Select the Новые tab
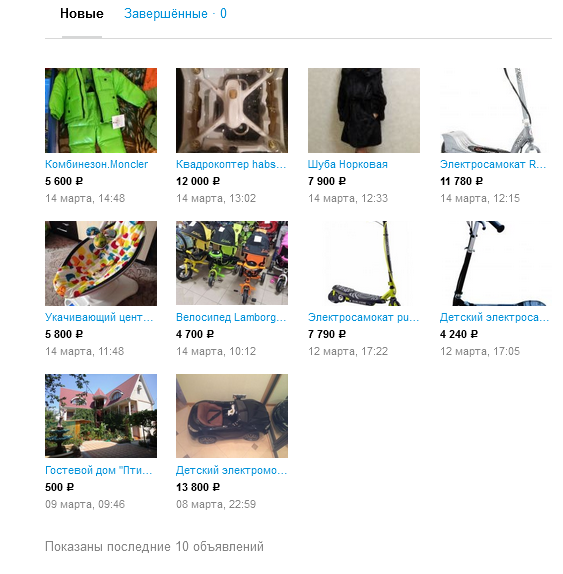Viewport: 563px width, 574px height. (82, 14)
